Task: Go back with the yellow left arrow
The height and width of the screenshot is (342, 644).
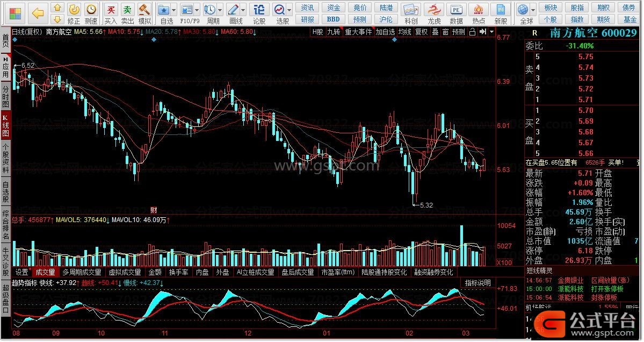Action: click(x=38, y=13)
